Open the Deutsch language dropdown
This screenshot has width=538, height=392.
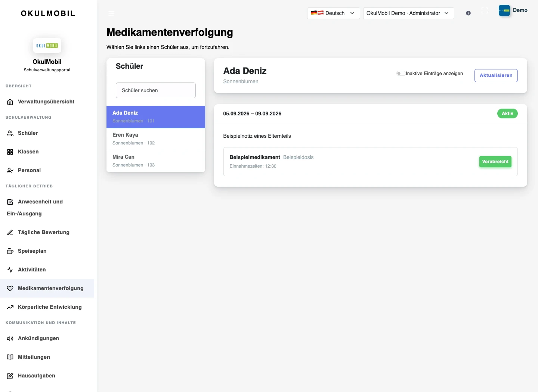tap(333, 13)
